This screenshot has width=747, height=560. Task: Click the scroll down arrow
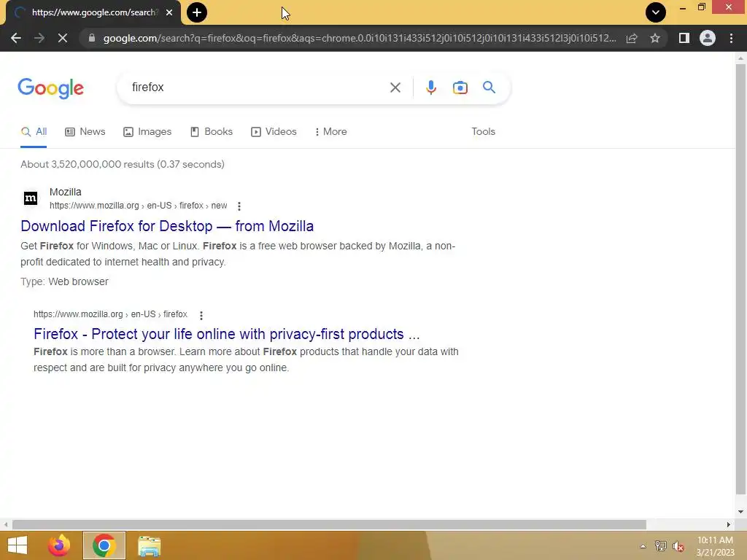[740, 512]
